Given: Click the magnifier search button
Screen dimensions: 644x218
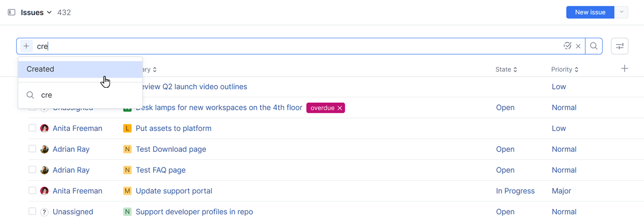Looking at the screenshot, I should coord(594,46).
